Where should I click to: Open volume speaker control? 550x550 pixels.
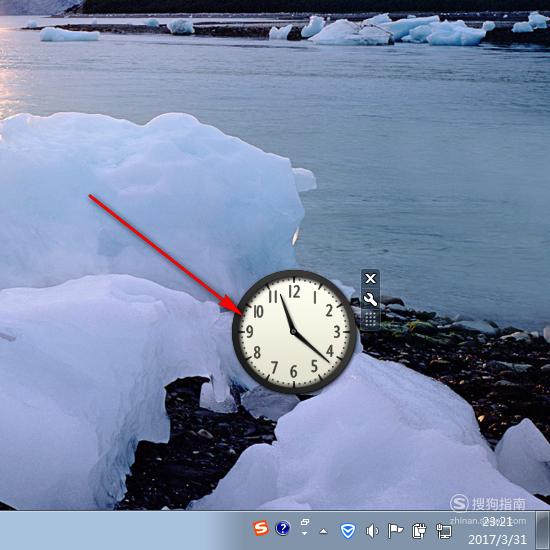[x=372, y=531]
